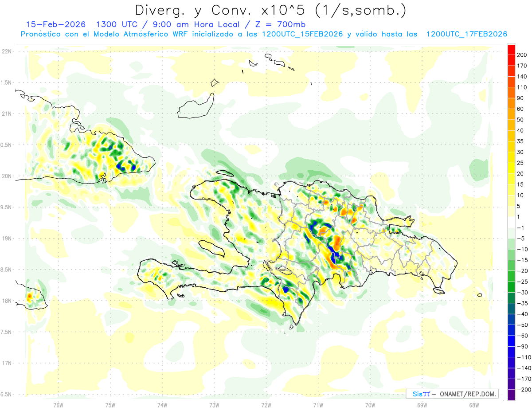Image resolution: width=532 pixels, height=411 pixels.
Task: Click the '6.5N' latitude label
Action: [6, 394]
